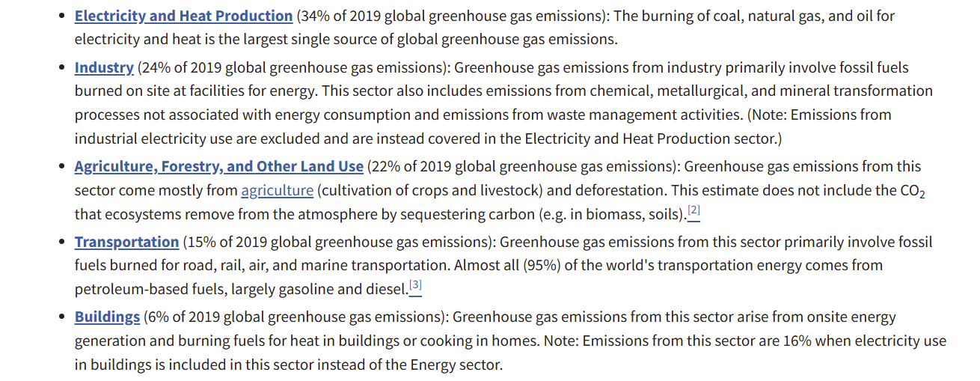The width and height of the screenshot is (980, 381).
Task: Click the bullet marker beside Transportation
Action: (x=62, y=242)
